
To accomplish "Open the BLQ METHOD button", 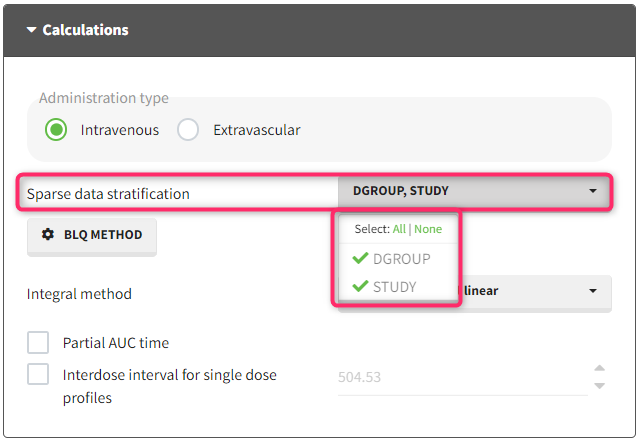I will (92, 235).
